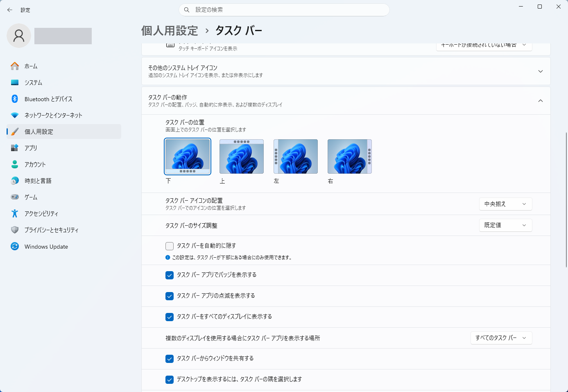Click the ゲーム controller icon
Image resolution: width=568 pixels, height=392 pixels.
point(15,197)
